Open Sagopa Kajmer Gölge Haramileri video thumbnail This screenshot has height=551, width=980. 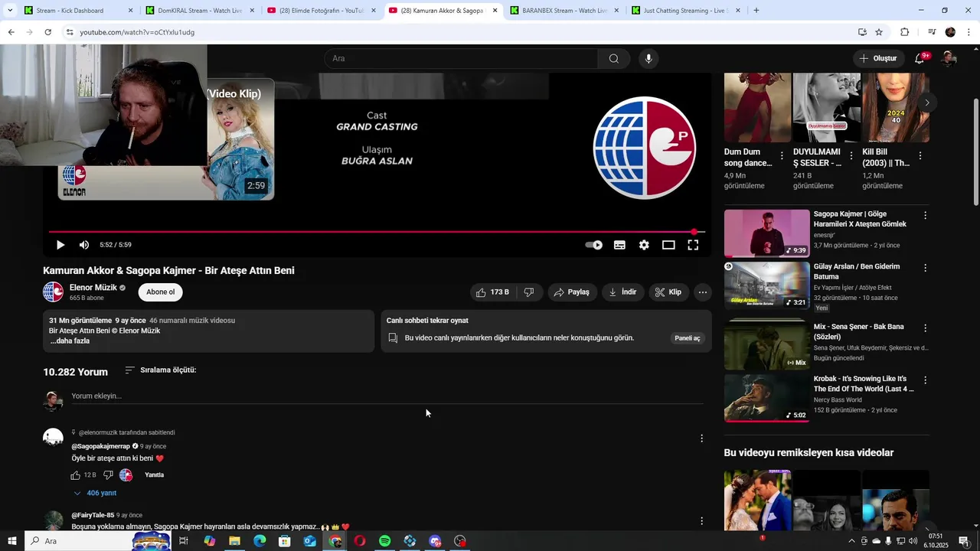point(766,233)
